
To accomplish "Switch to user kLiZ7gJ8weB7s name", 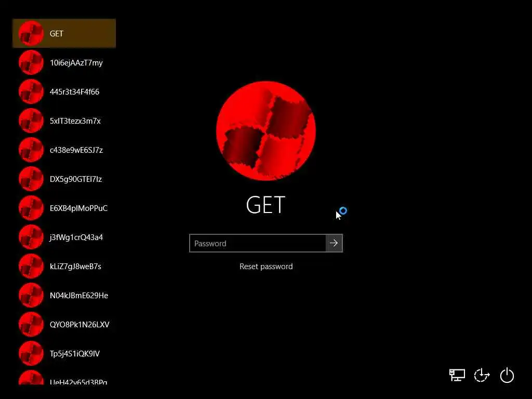I will tap(75, 267).
